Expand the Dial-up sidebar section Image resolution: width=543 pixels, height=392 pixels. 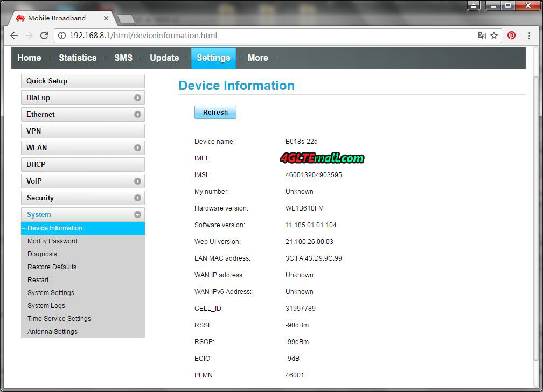coord(137,98)
